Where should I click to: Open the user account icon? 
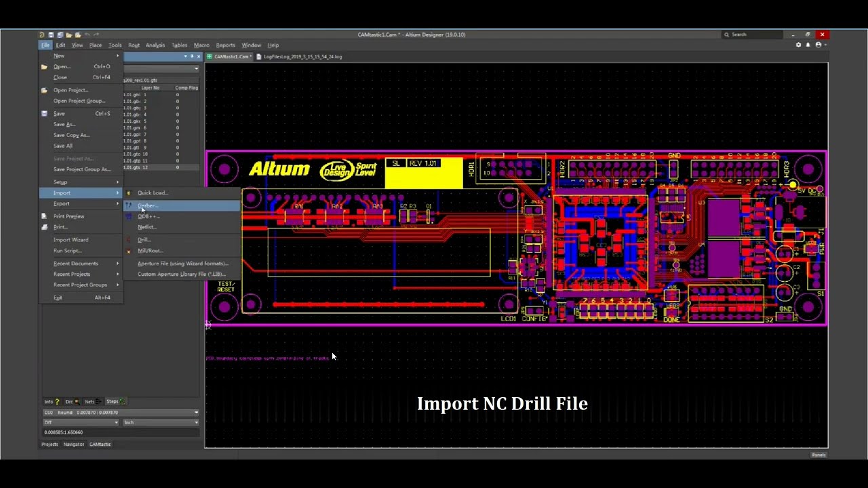click(818, 45)
